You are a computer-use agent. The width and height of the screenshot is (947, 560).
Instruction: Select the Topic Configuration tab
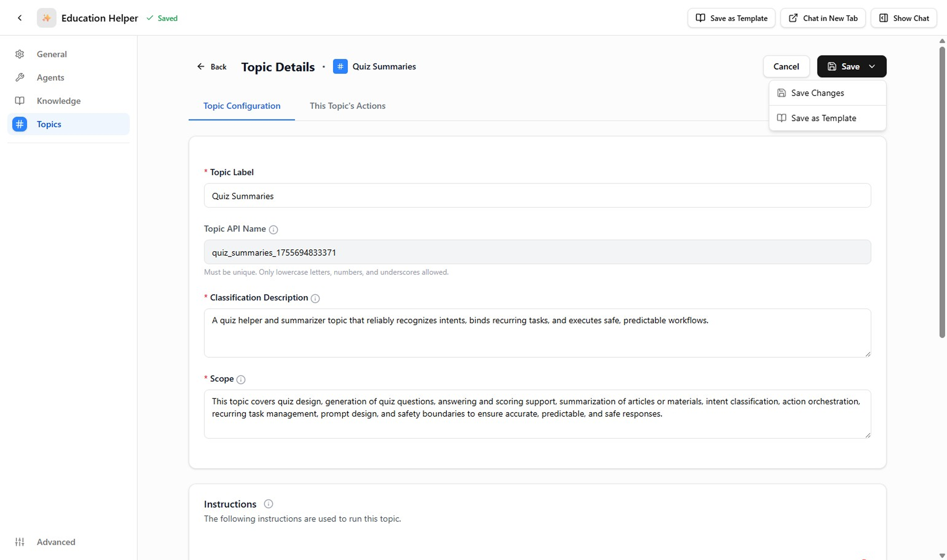(x=242, y=106)
